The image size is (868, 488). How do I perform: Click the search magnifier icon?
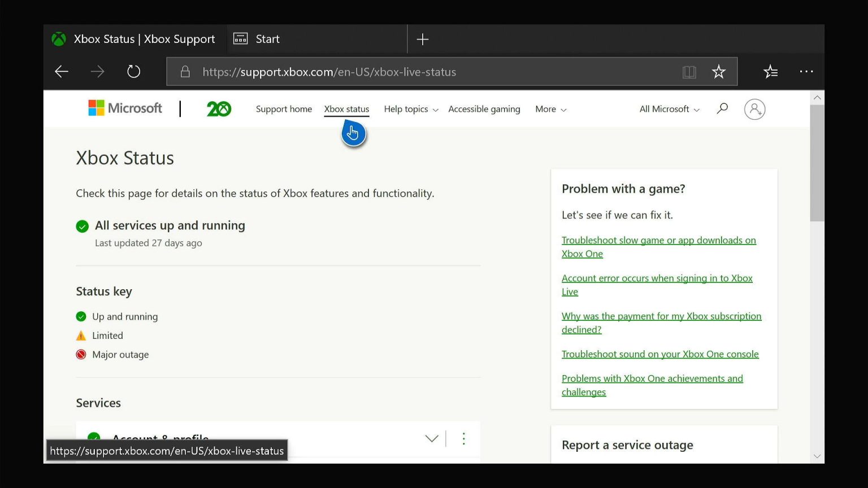[x=722, y=109]
